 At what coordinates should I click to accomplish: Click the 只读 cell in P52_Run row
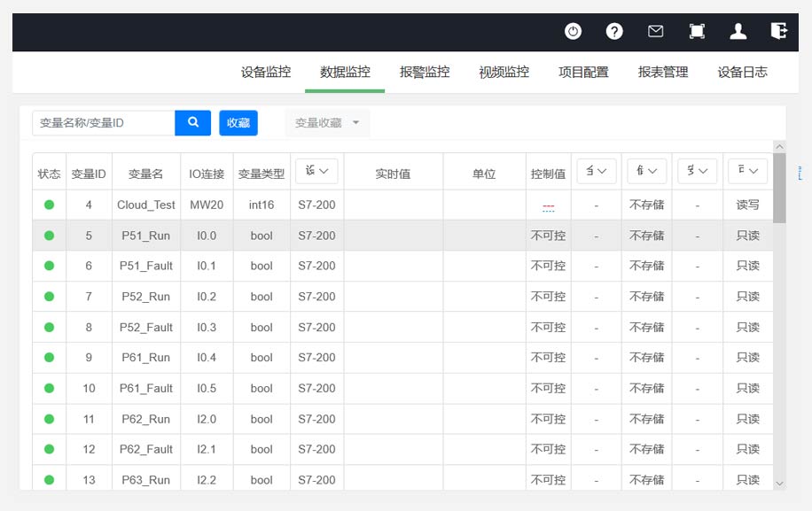click(748, 297)
